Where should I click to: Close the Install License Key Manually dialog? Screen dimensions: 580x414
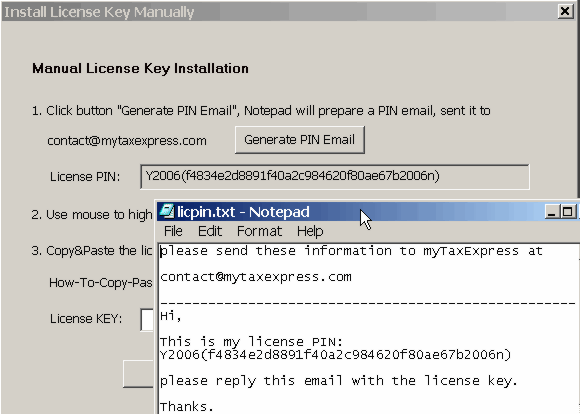[565, 11]
